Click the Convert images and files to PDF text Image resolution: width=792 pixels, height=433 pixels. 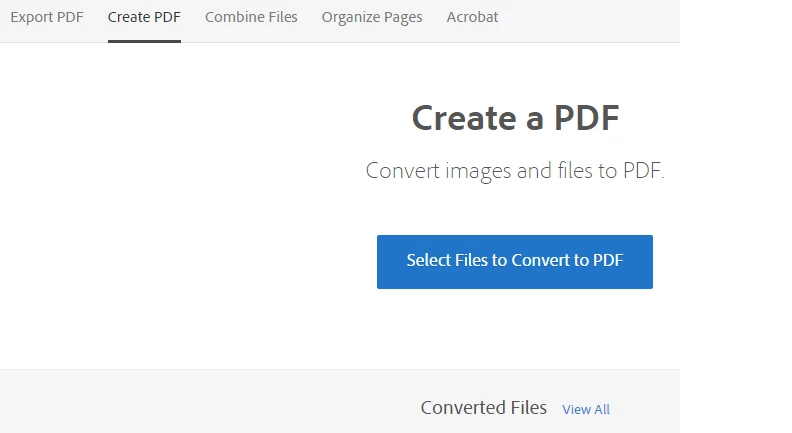coord(515,171)
